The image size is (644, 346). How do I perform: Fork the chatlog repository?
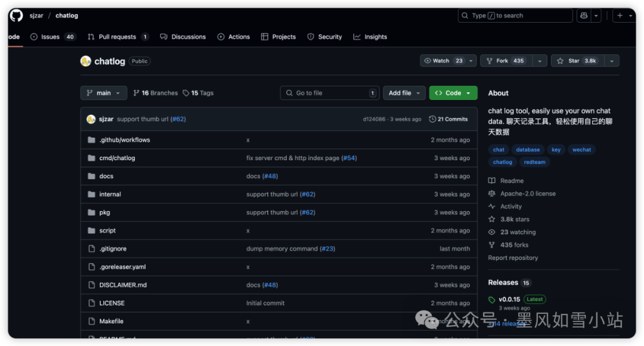(507, 61)
